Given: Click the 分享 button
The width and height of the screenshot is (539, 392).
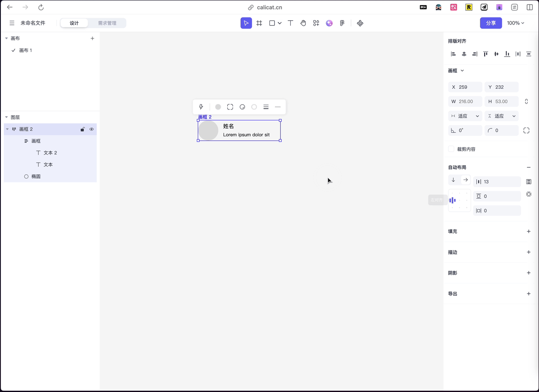Looking at the screenshot, I should coord(491,23).
